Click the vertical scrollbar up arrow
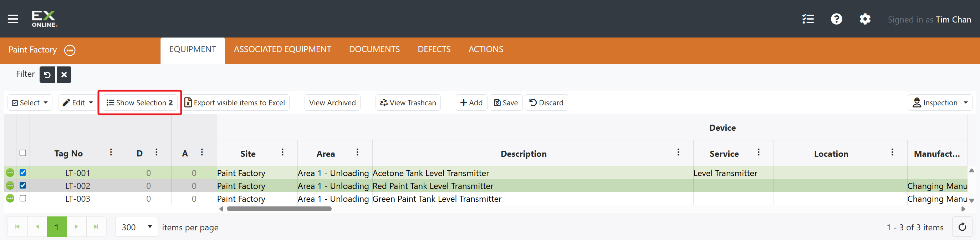 971,170
